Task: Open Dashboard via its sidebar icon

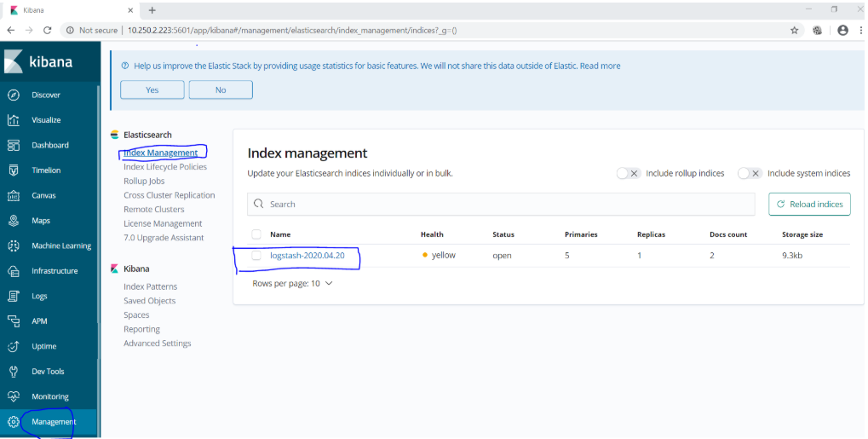Action: point(14,145)
